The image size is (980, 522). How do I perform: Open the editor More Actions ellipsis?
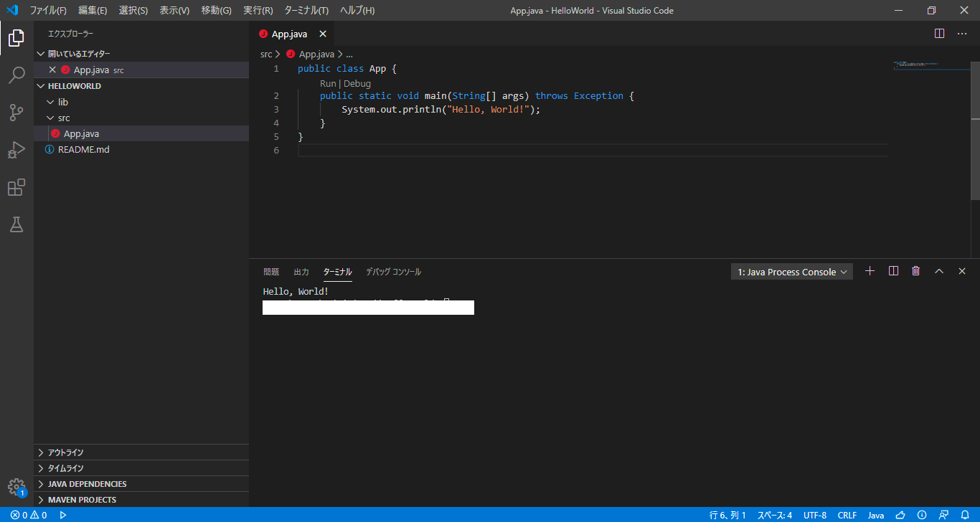962,34
